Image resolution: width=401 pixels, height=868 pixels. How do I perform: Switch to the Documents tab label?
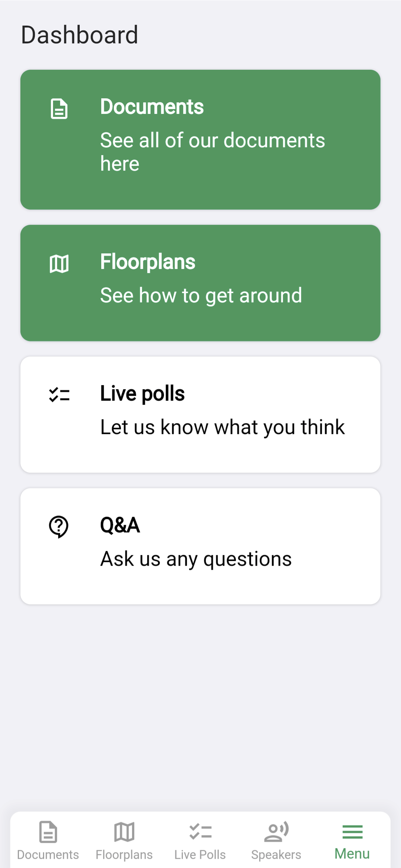(48, 855)
